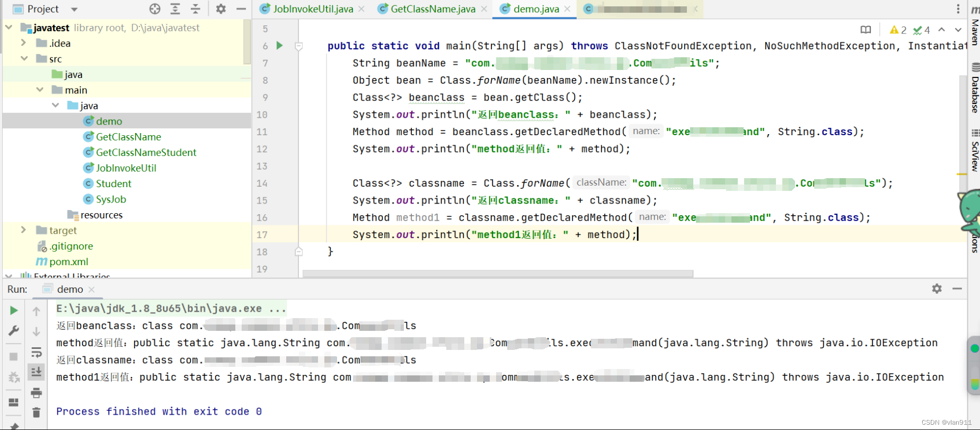
Task: Click the editor horizontal scrollbar
Action: click(498, 274)
